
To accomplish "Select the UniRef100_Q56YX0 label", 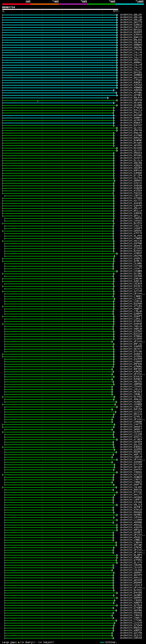I will click(x=131, y=60).
